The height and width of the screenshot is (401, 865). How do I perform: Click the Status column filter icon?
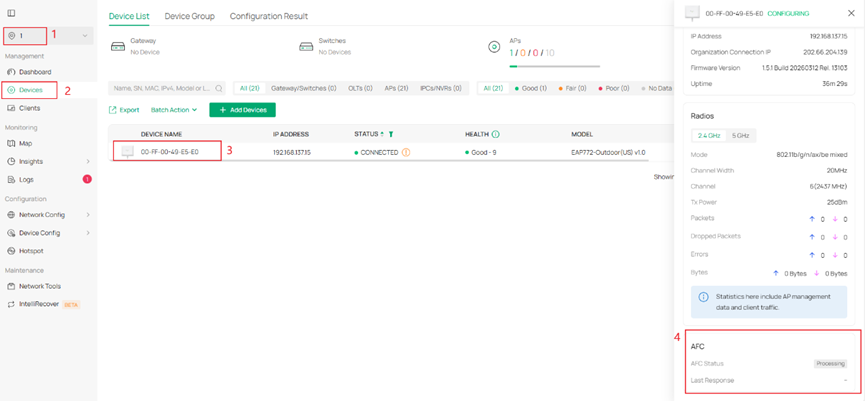pos(391,134)
